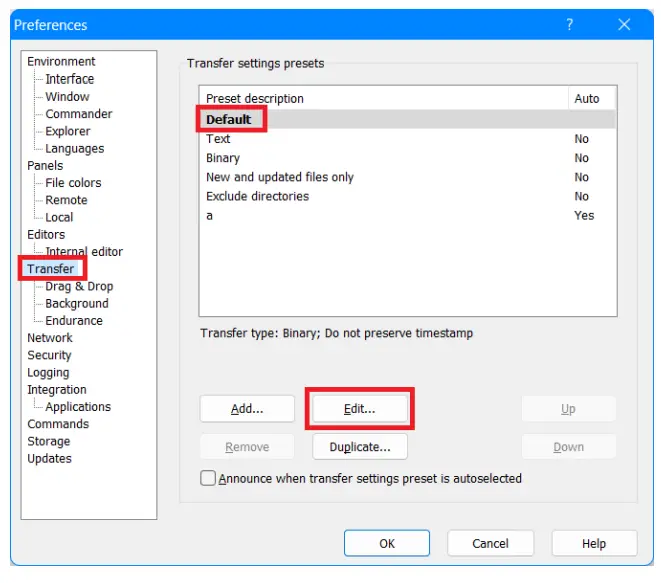
Task: Select the 'Exclude directories' preset
Action: point(408,196)
